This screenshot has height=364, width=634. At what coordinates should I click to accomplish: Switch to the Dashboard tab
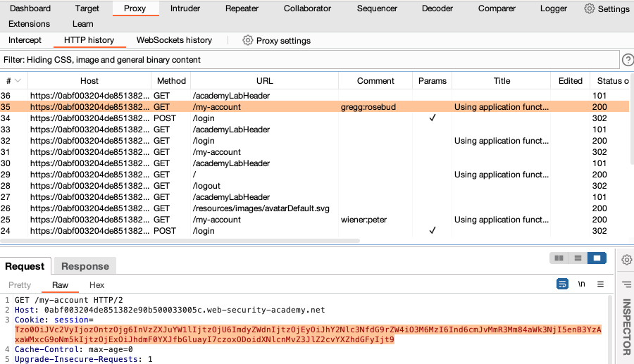(x=30, y=8)
